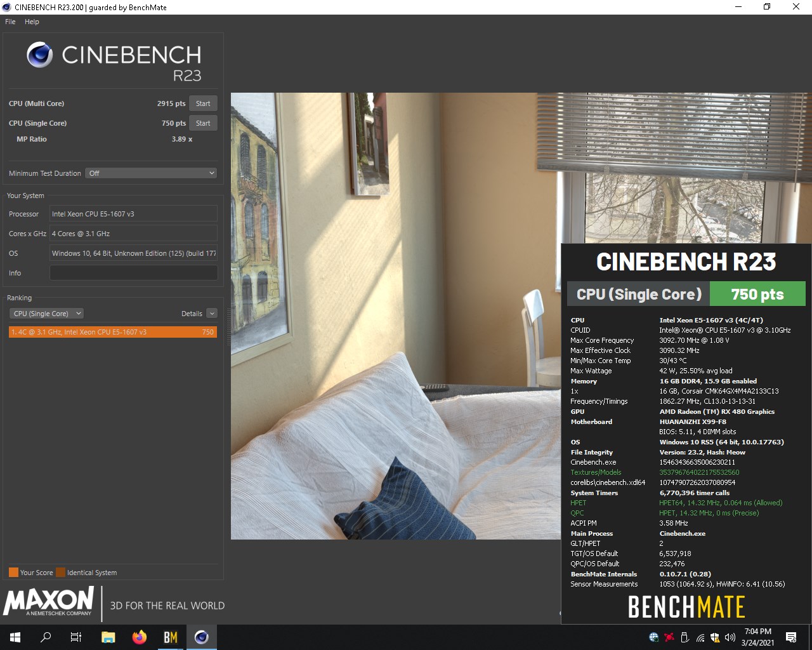Click the MAXON logo

[x=49, y=602]
